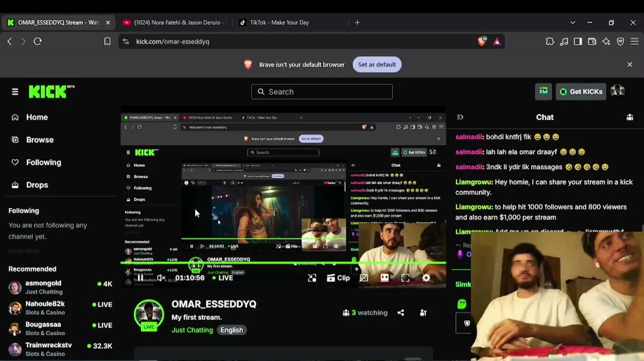Open site settings icon beside the URL
Viewport: 644px width, 361px height.
point(125,42)
